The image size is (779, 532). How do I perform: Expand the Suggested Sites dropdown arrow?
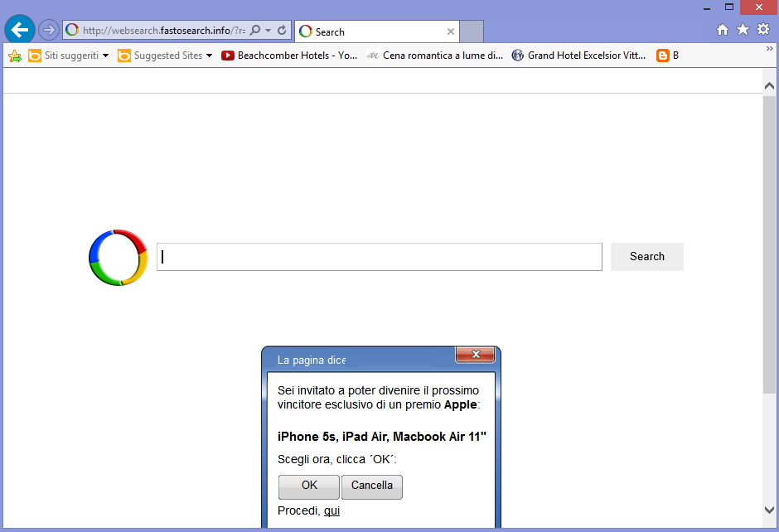pyautogui.click(x=209, y=56)
